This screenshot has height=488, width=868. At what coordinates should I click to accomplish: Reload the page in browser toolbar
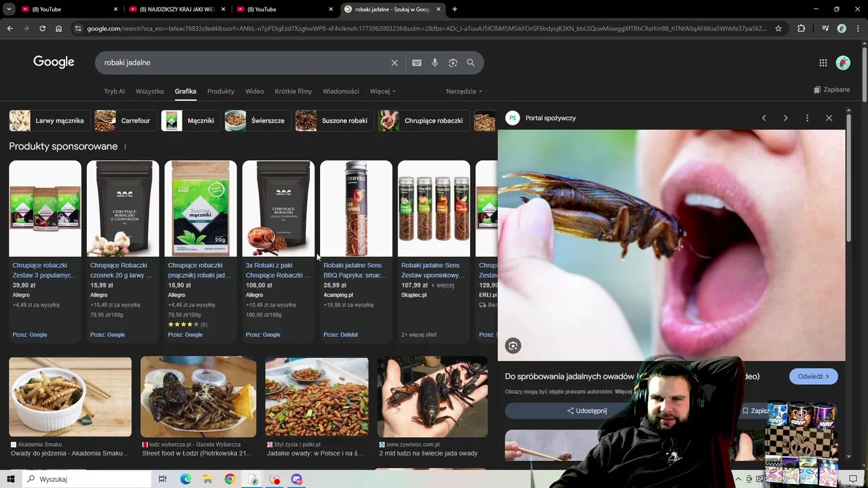42,28
